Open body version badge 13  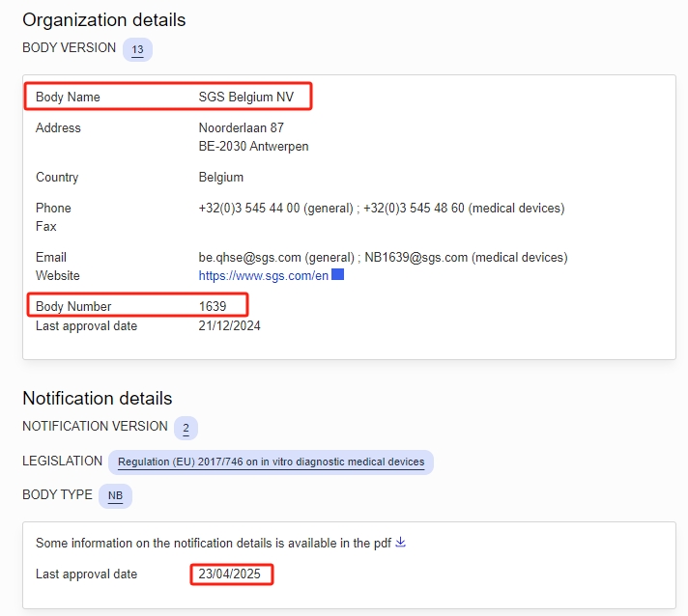click(137, 49)
